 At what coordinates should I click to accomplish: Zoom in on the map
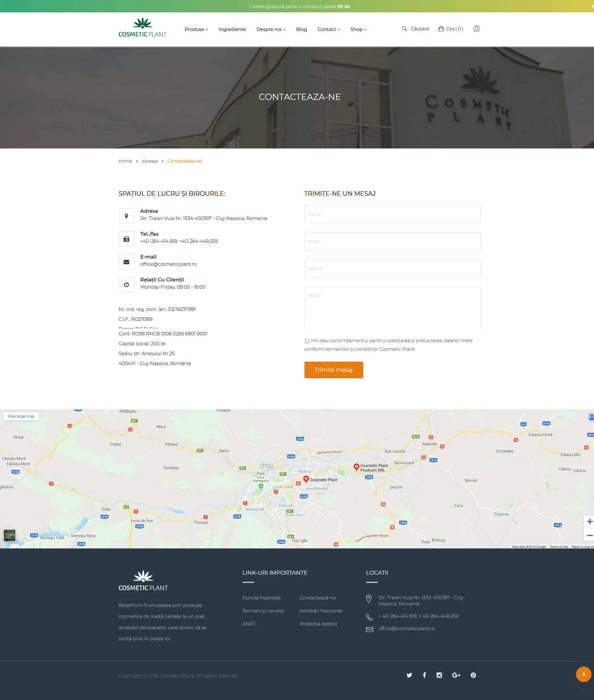coord(589,522)
